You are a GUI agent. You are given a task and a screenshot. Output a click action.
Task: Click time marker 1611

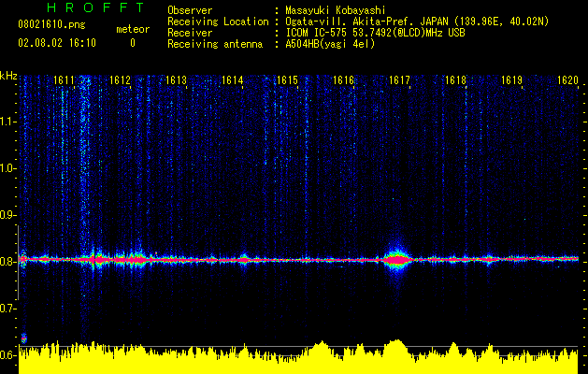pyautogui.click(x=64, y=79)
